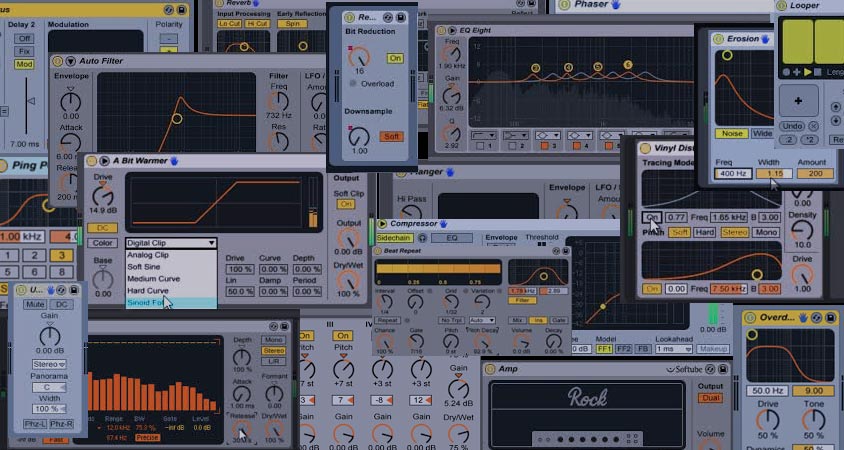Open the Digital Clip shaper dropdown

(171, 243)
